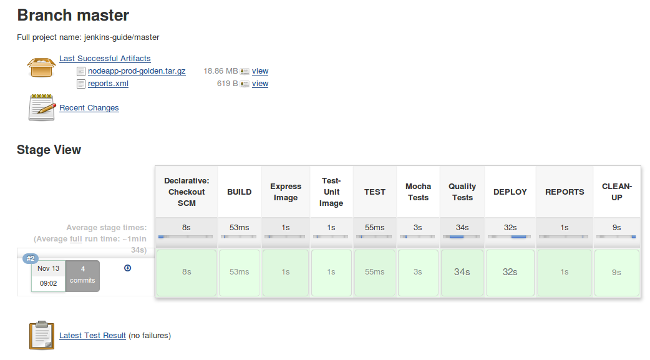The image size is (650, 360).
Task: Click the file icon beside nodeapp-prod-golden.tar.gz
Action: tap(81, 71)
